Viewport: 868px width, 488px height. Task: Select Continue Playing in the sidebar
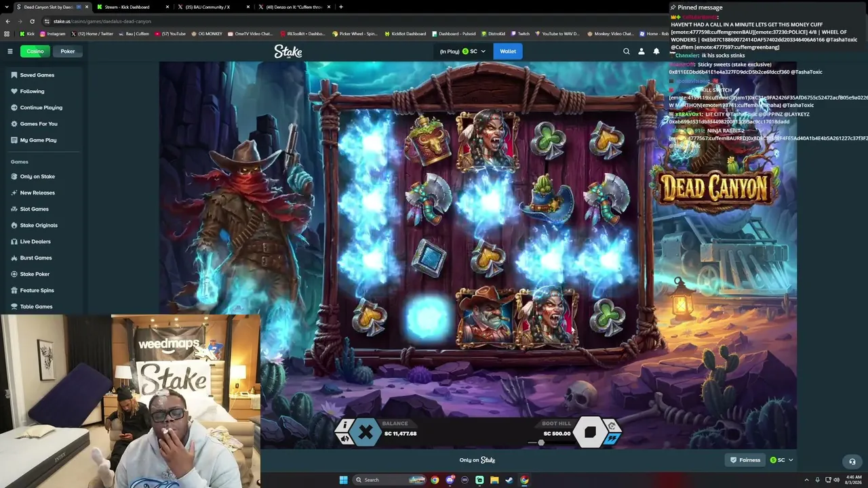[x=42, y=108]
